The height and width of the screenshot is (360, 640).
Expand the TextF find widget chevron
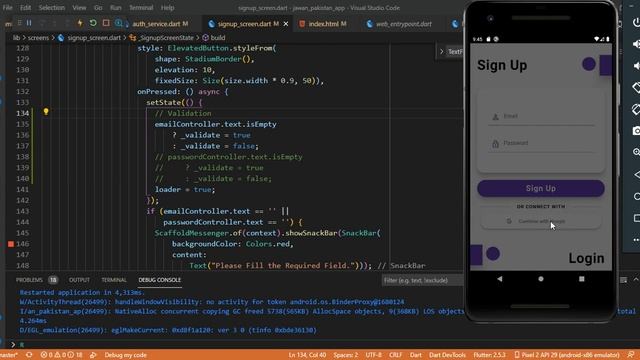(x=441, y=51)
